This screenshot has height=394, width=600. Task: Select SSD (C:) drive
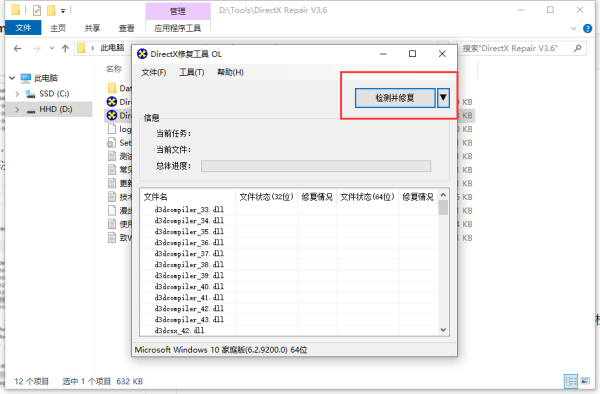tap(54, 94)
